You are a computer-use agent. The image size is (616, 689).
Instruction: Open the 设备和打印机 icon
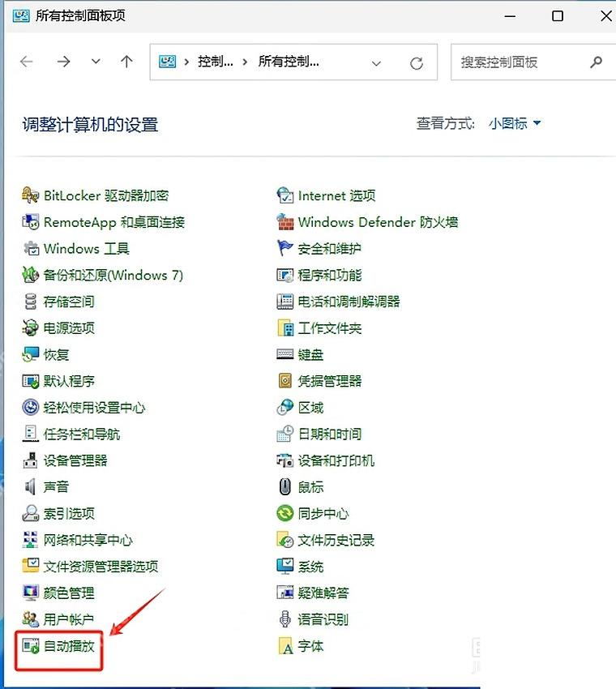[x=284, y=460]
